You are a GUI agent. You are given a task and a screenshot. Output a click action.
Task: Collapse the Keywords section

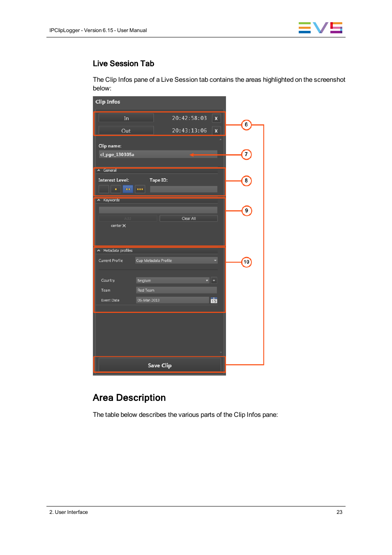click(99, 200)
